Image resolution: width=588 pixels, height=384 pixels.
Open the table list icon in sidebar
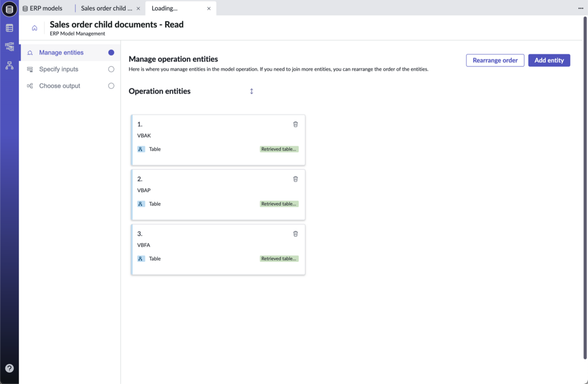(x=10, y=28)
